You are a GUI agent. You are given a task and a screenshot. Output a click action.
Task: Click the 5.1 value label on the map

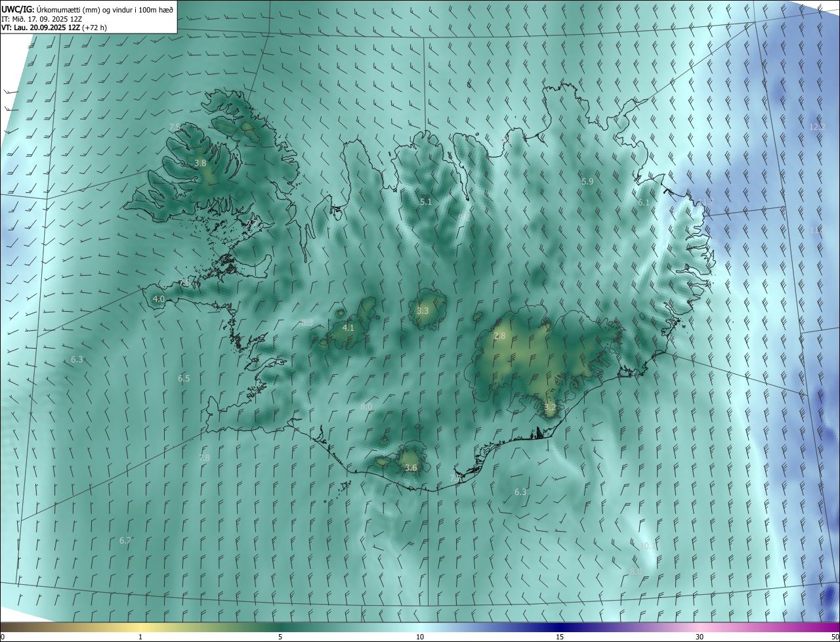426,202
